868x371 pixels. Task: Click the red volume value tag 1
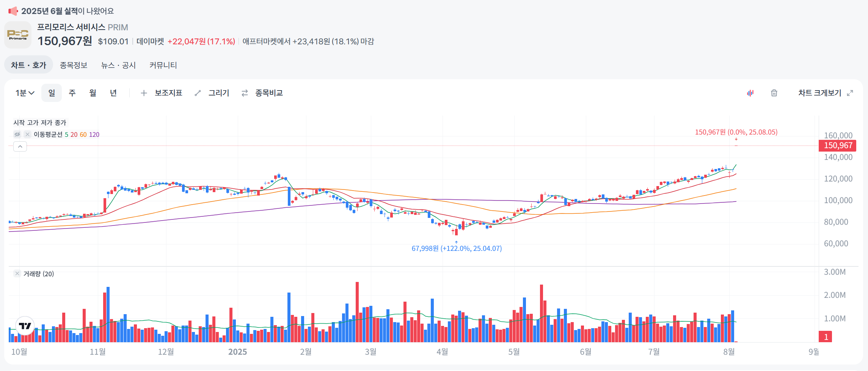tap(826, 337)
